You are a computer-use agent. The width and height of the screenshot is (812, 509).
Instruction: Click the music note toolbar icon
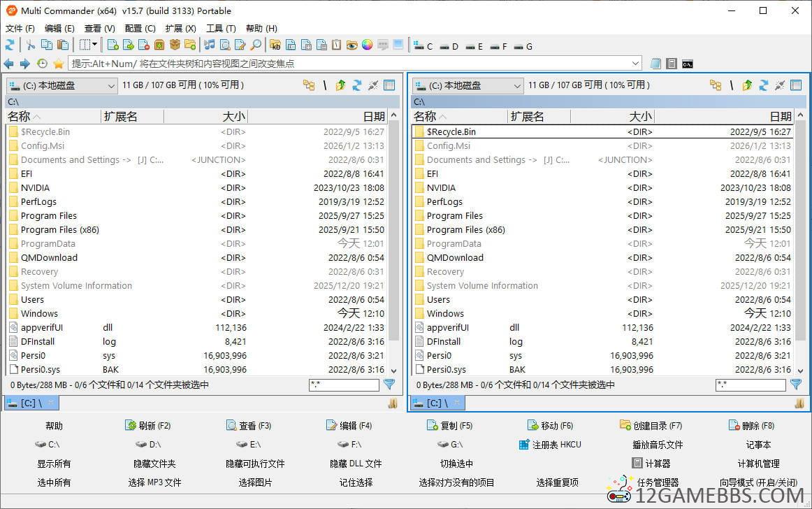[x=210, y=45]
